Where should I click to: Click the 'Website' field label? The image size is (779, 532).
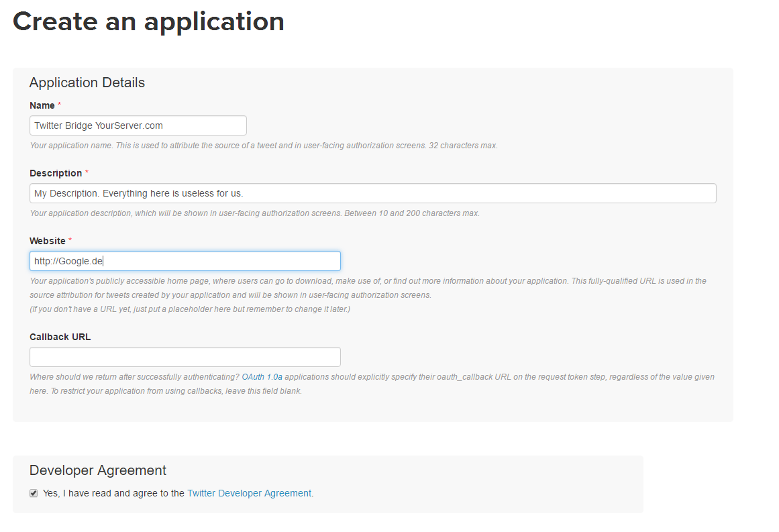[x=48, y=241]
